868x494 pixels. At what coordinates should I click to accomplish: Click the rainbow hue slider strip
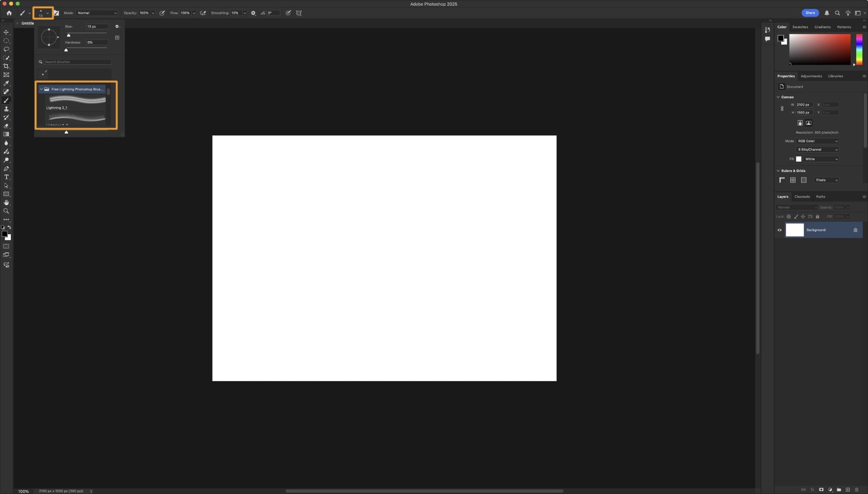859,49
